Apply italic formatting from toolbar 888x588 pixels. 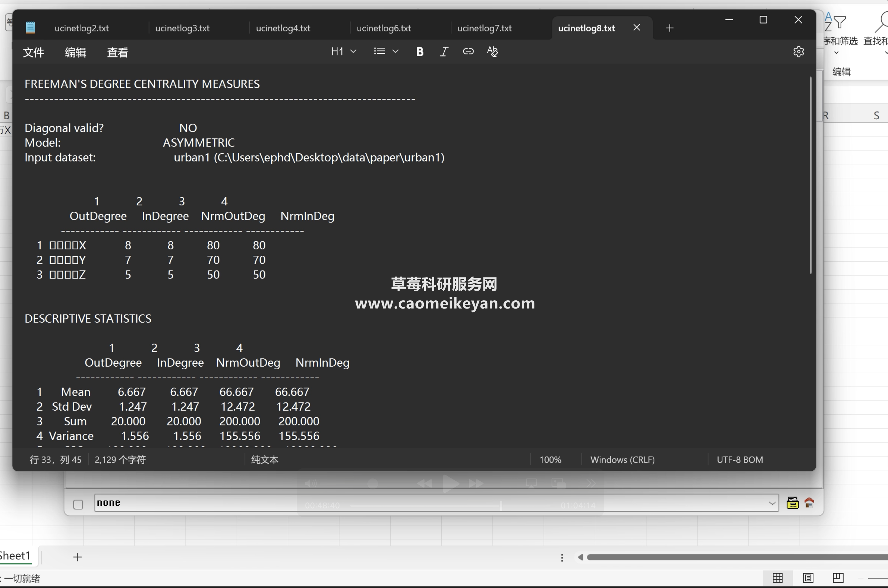click(x=444, y=51)
